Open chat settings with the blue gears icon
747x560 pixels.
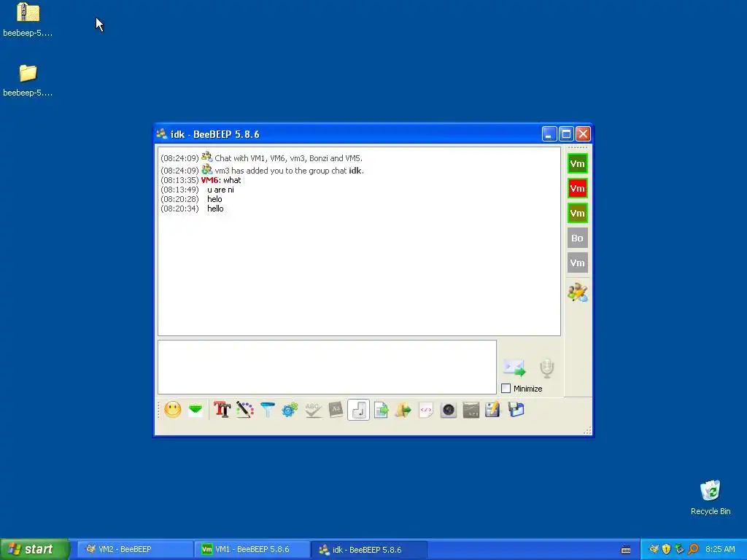(290, 410)
